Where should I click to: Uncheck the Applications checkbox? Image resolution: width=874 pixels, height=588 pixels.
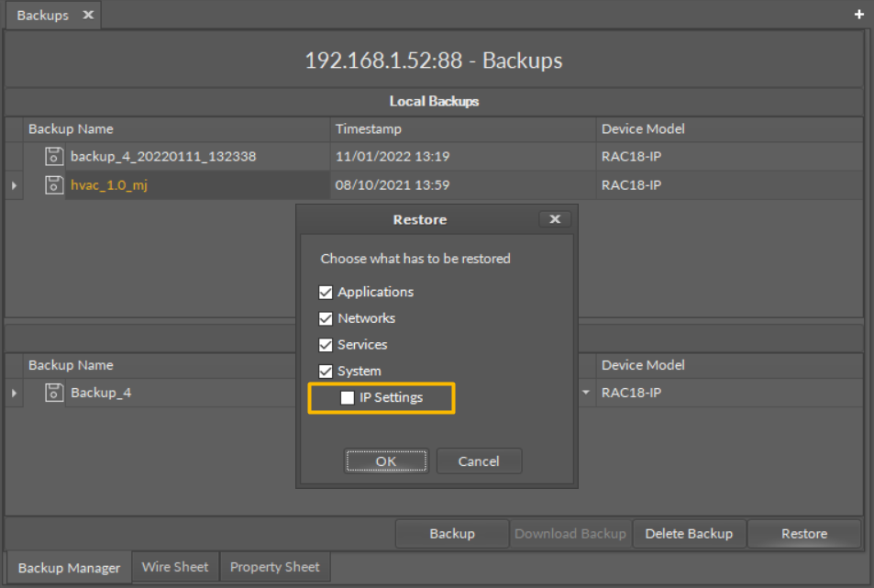326,293
